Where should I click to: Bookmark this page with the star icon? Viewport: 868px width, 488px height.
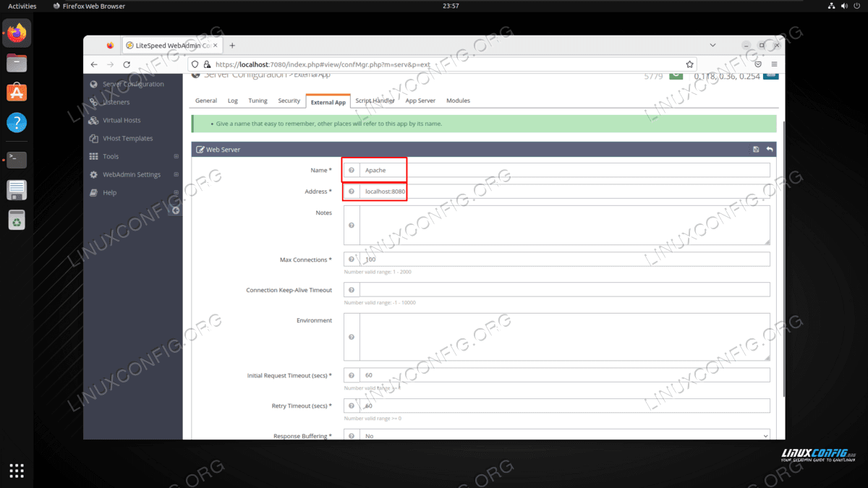690,64
